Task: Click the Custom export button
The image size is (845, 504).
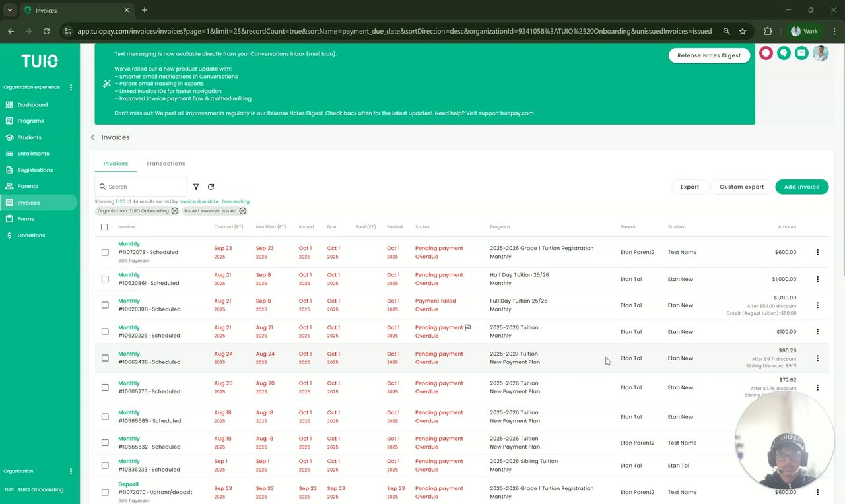Action: [741, 187]
